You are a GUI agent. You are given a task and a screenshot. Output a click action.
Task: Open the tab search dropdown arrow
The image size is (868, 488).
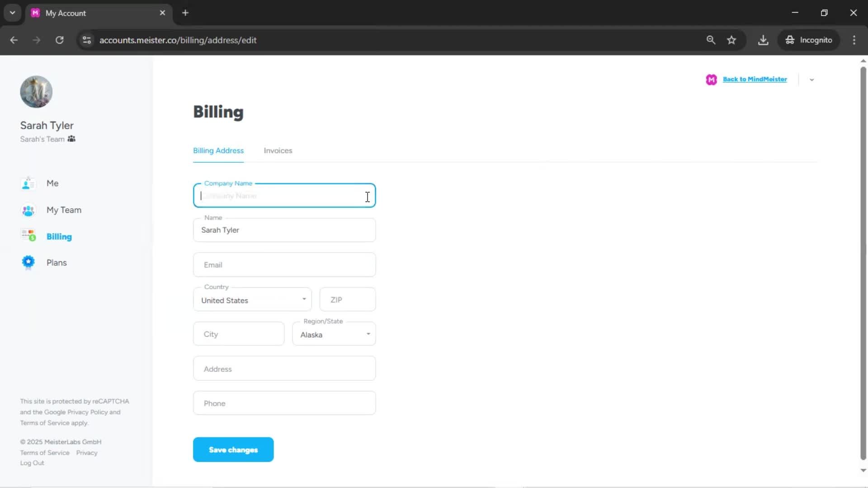13,13
